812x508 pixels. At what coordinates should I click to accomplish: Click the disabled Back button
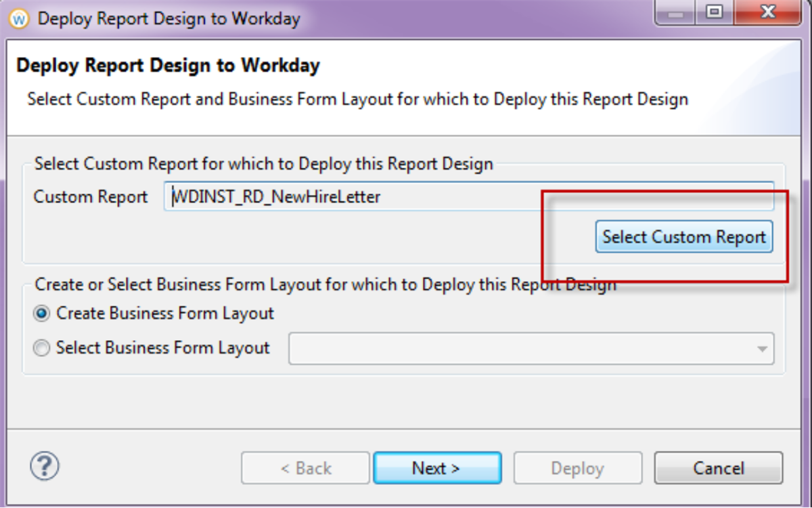click(305, 468)
